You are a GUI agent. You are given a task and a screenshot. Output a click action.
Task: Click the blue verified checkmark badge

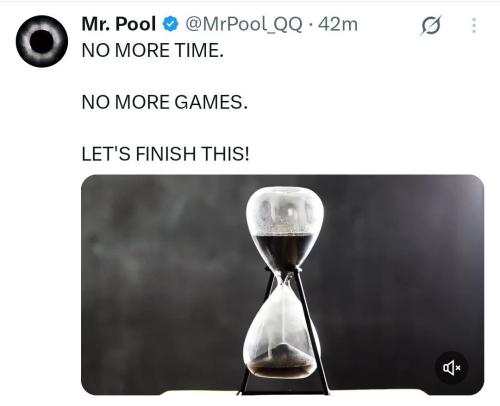[170, 24]
